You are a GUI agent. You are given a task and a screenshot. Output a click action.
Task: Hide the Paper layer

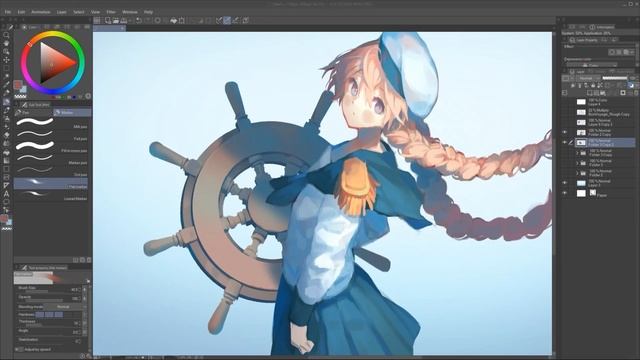click(x=565, y=193)
